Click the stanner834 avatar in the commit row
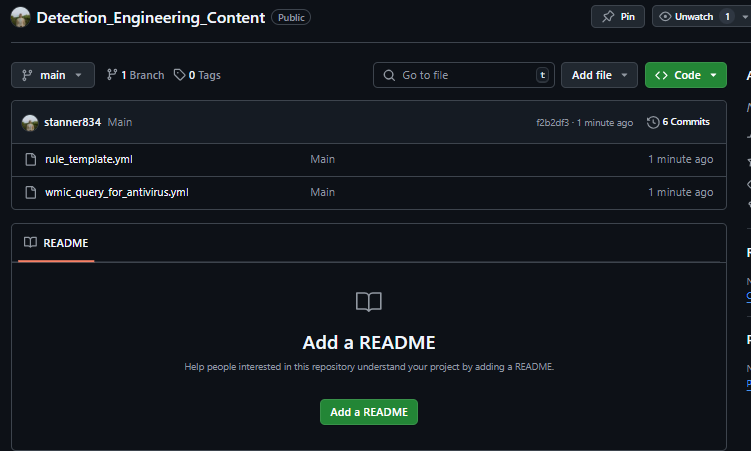Screen dimensions: 751x451 tap(30, 122)
